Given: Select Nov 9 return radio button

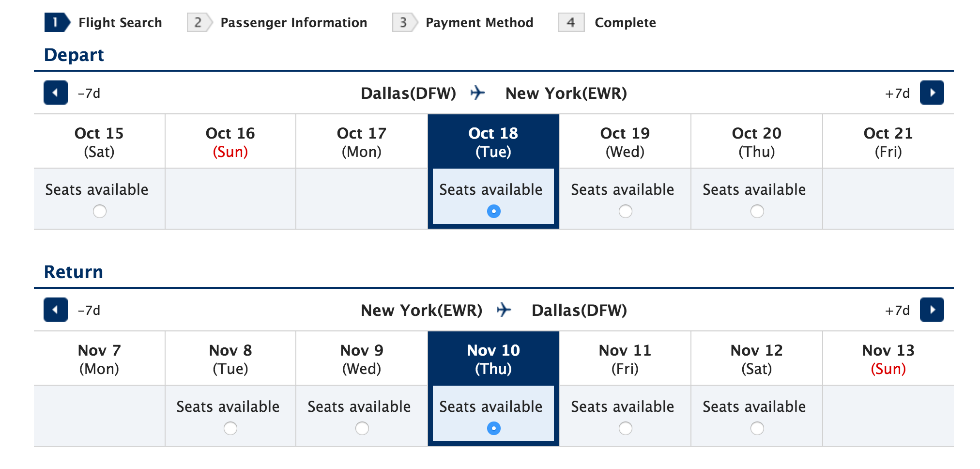Looking at the screenshot, I should [362, 428].
